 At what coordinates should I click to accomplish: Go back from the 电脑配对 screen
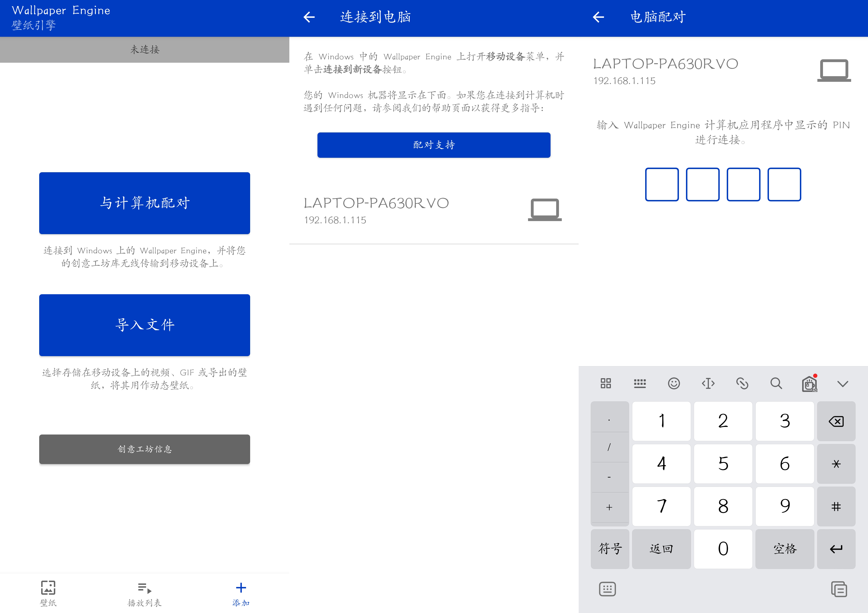598,17
